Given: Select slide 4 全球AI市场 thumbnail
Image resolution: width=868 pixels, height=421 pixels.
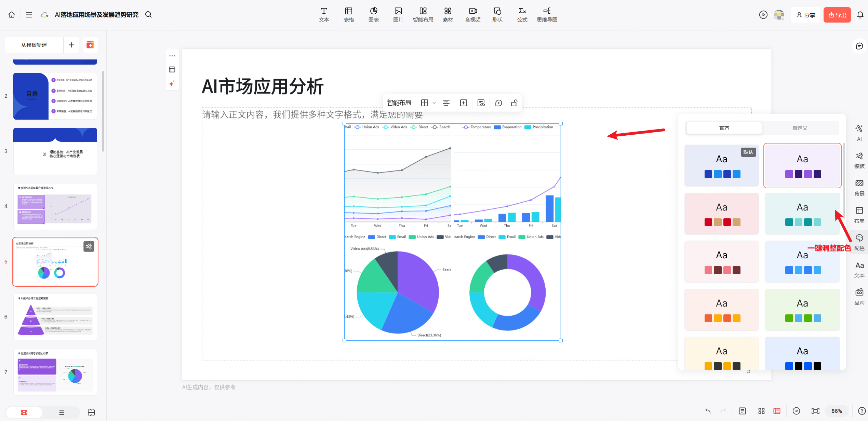Looking at the screenshot, I should 55,206.
